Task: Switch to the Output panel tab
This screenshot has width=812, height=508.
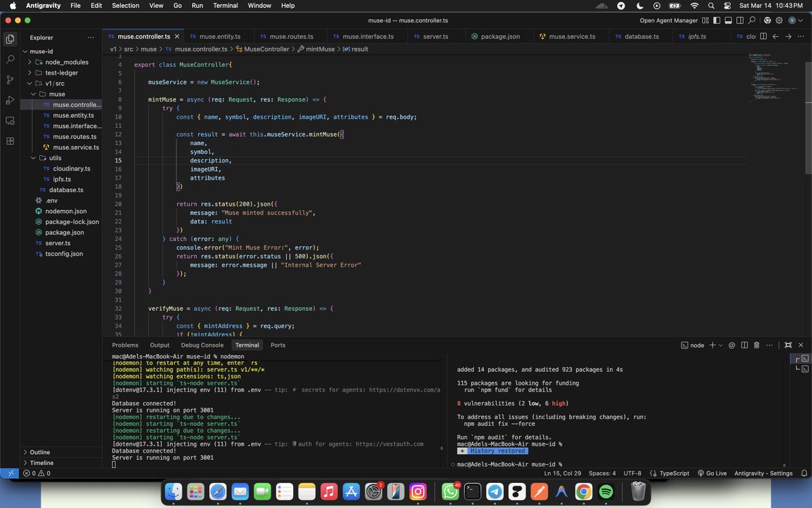Action: point(160,345)
